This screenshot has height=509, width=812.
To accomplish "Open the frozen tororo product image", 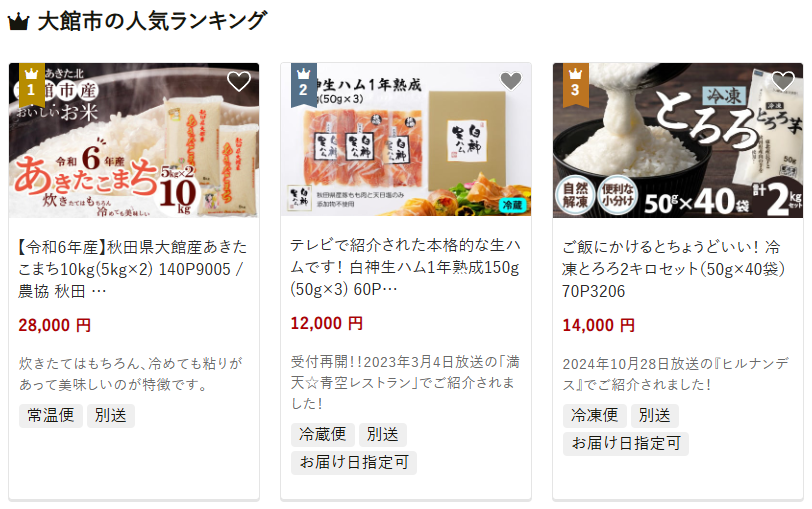I will [678, 140].
